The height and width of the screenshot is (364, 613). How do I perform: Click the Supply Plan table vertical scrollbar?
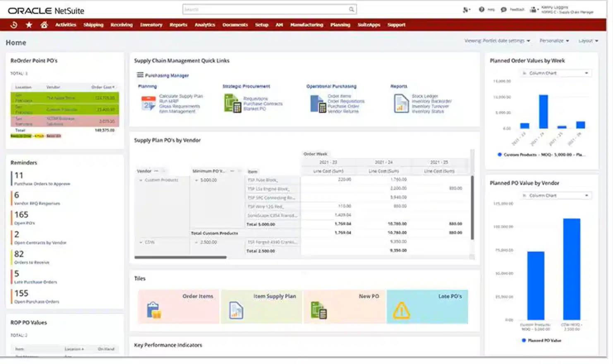(x=472, y=207)
